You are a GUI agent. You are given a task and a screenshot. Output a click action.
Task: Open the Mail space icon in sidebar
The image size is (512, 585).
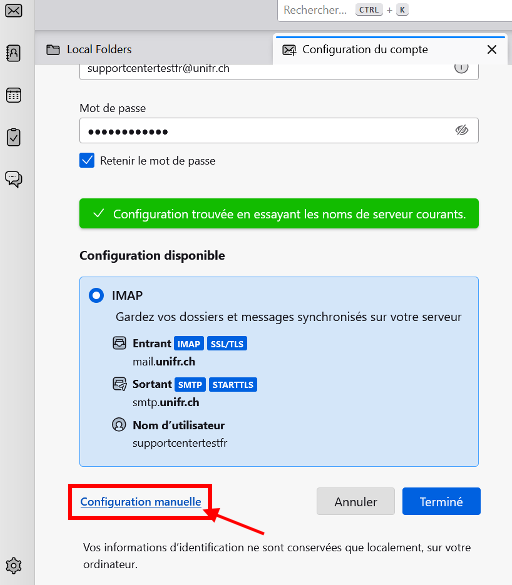[x=13, y=11]
